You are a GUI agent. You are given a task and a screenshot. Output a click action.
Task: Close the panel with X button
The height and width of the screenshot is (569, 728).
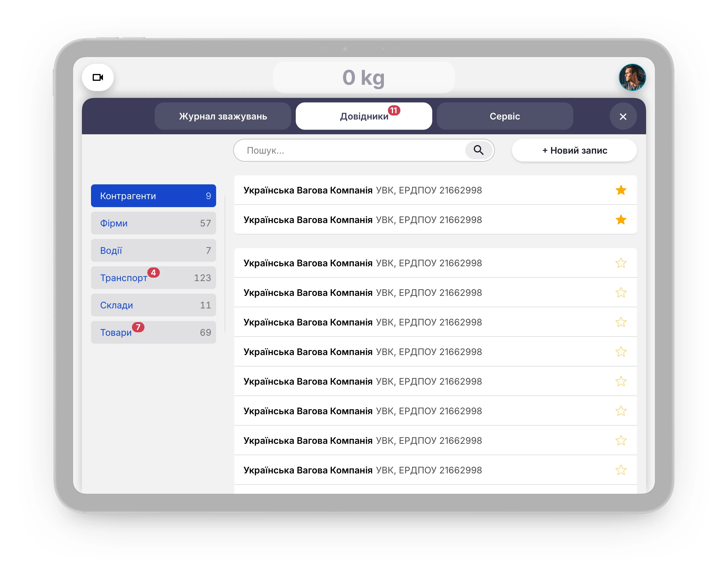click(623, 116)
